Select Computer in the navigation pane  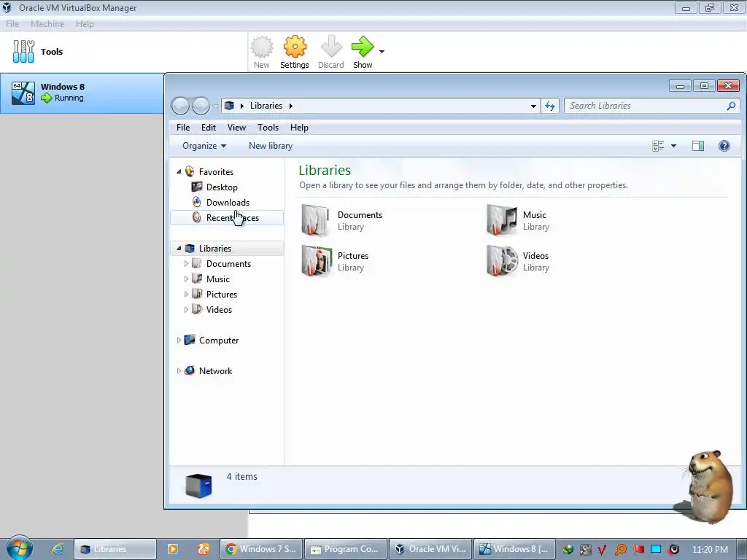pyautogui.click(x=219, y=340)
